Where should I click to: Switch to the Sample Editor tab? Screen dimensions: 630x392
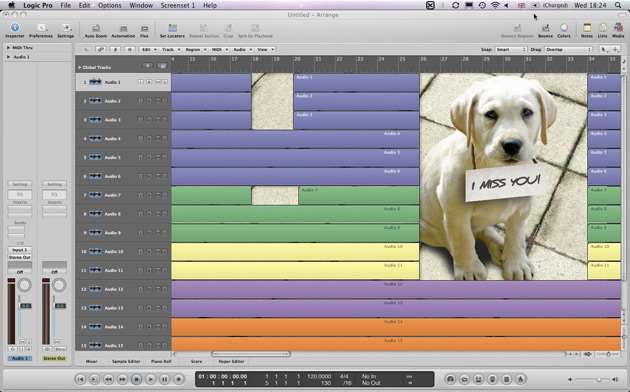pyautogui.click(x=126, y=361)
